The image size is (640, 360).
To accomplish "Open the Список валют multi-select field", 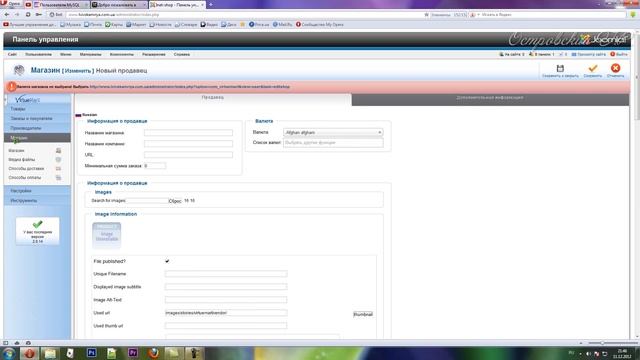I will coord(333,142).
